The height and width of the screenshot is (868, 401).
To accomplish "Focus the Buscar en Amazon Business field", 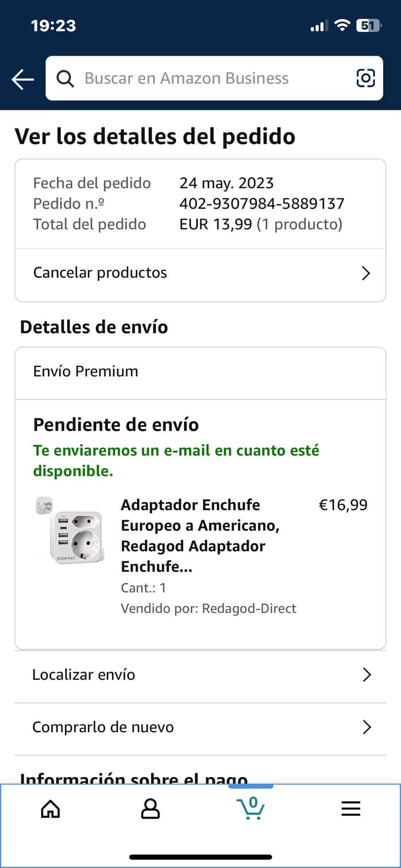I will [187, 78].
